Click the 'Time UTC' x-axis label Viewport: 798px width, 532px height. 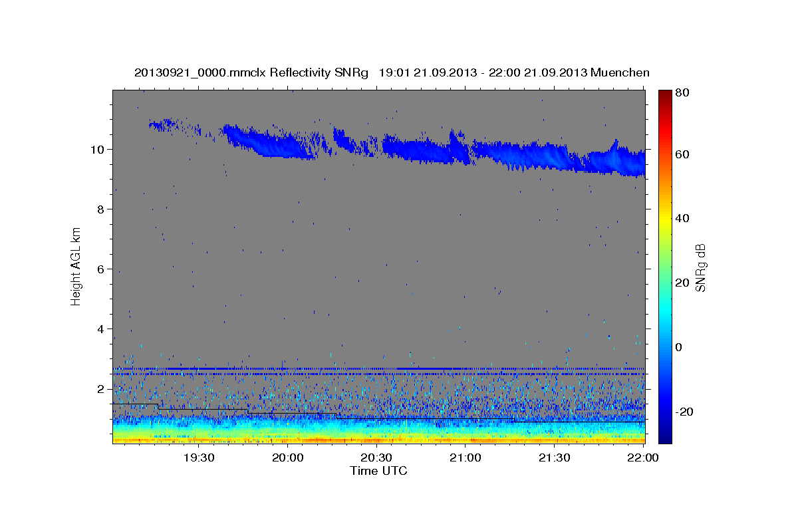pyautogui.click(x=378, y=471)
